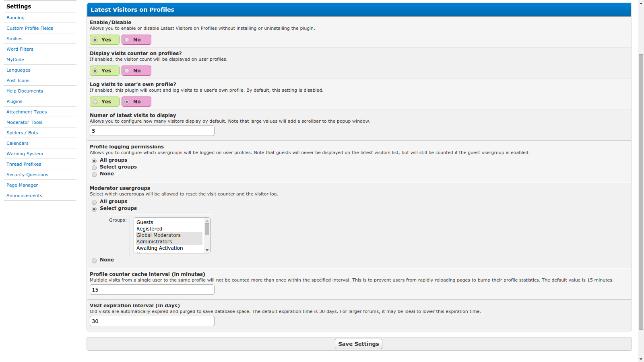Select Guests in the Groups list
Screen dimensions: 644x362
145,222
